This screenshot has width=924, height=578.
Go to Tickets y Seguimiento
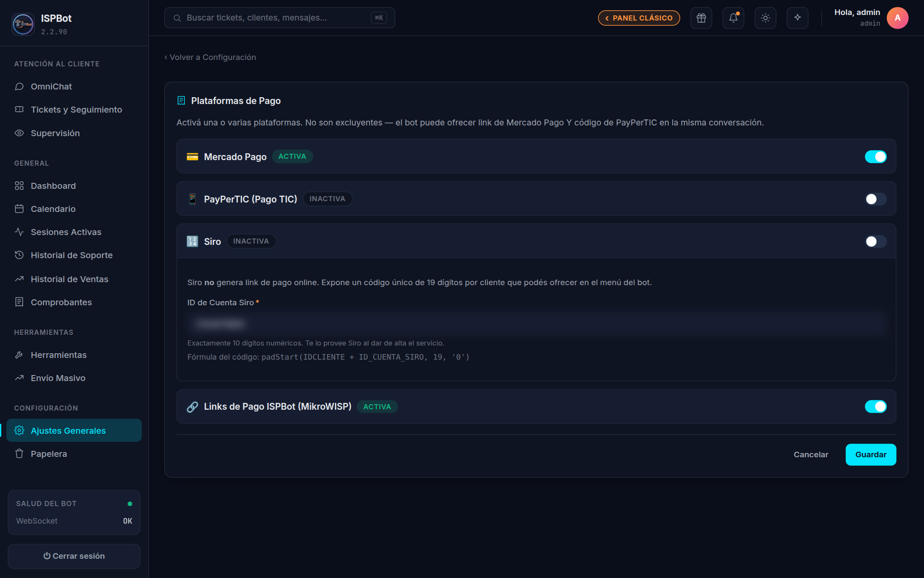tap(74, 110)
